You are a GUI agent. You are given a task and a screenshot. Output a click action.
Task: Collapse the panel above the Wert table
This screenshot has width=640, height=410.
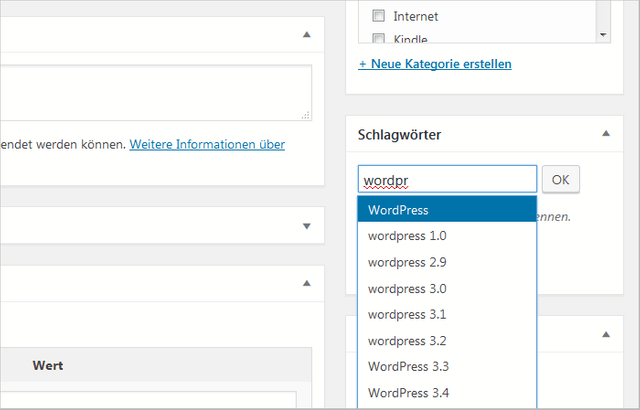(x=307, y=284)
